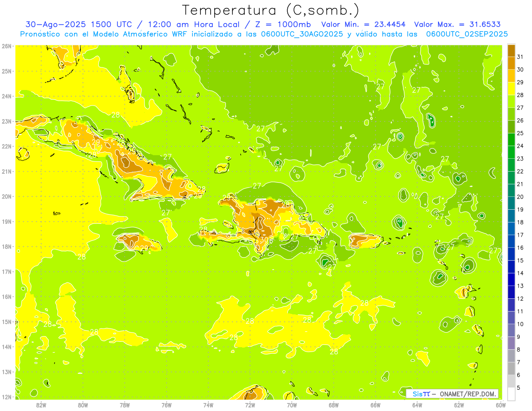Click the legend color segment between 26 and 27
This screenshot has width=532, height=411.
(511, 114)
